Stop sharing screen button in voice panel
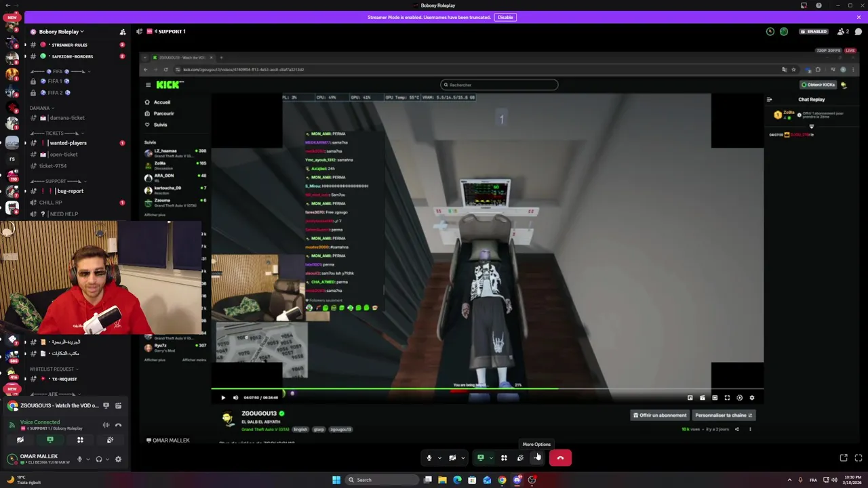This screenshot has height=488, width=868. tap(50, 440)
